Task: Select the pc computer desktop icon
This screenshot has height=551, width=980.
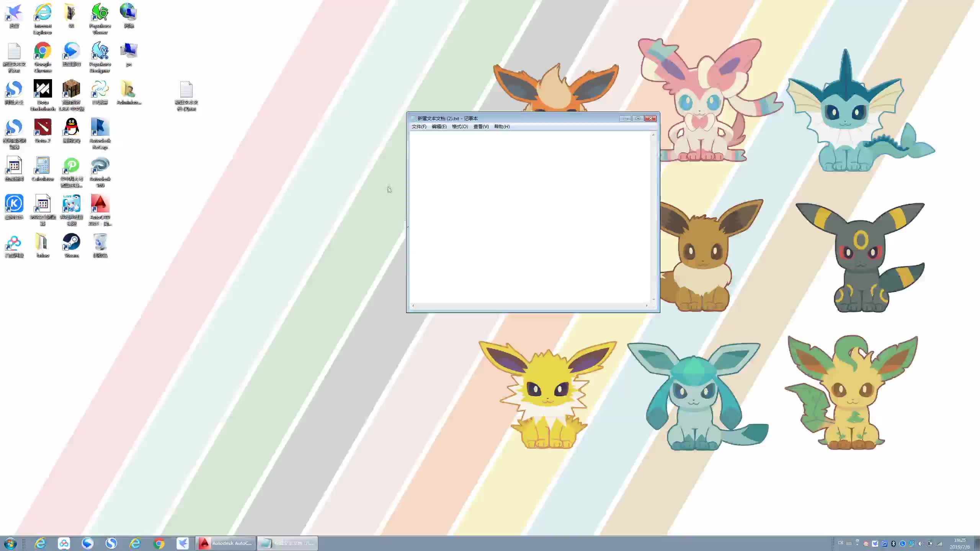Action: pos(129,54)
